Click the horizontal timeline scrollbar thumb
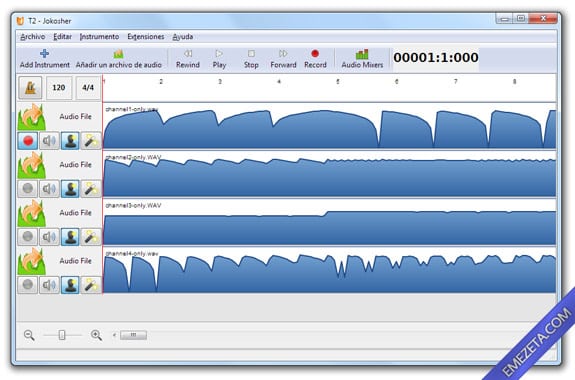The width and height of the screenshot is (575, 380). click(x=133, y=335)
